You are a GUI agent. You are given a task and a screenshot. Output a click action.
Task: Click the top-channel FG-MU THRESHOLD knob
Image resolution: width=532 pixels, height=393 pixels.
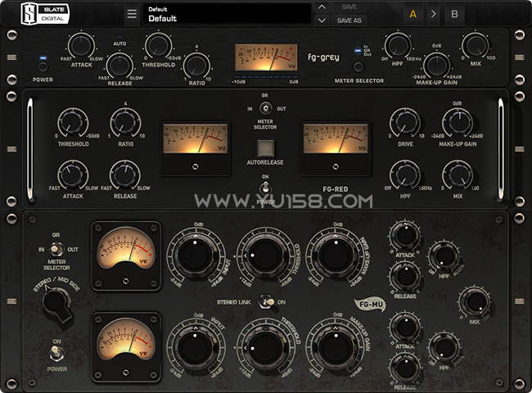pos(265,255)
